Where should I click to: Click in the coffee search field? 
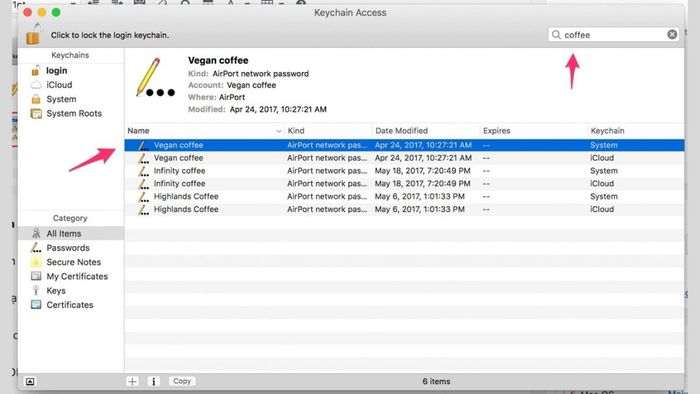tap(614, 34)
